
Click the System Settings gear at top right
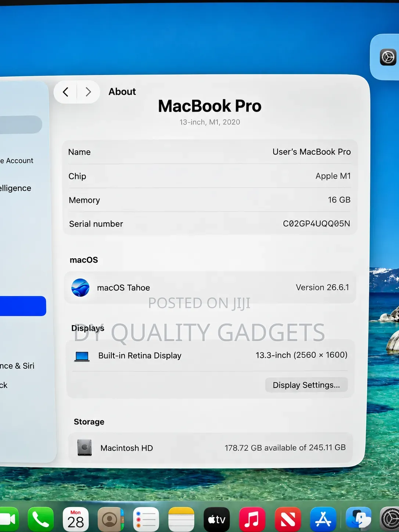coord(388,57)
